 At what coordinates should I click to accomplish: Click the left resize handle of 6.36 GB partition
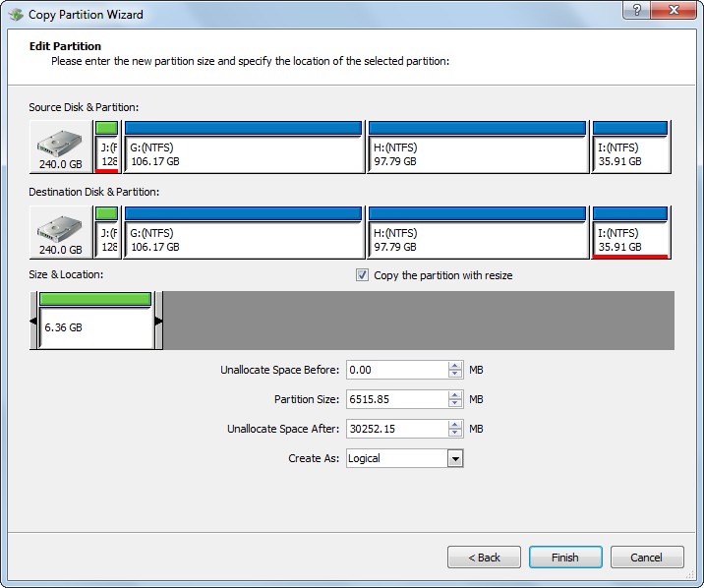pos(33,321)
